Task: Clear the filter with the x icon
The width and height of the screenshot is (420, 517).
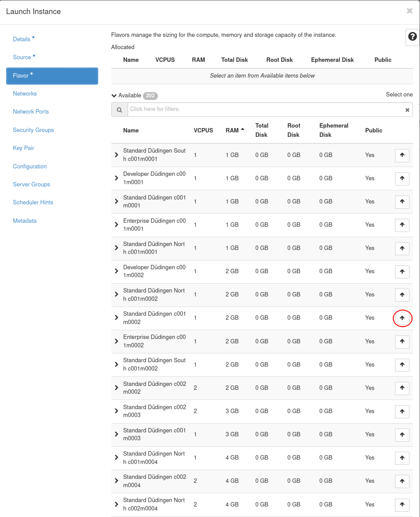Action: click(407, 110)
